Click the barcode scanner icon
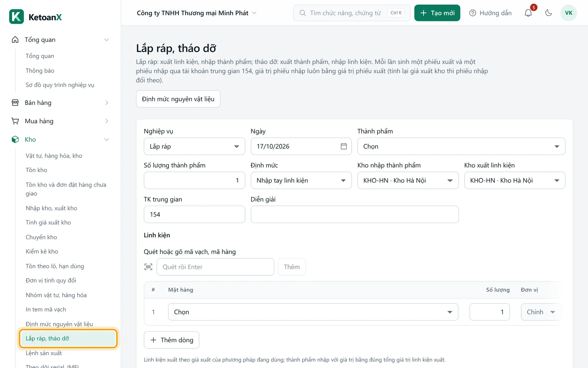Screen dimensions: 588x368 point(148,267)
